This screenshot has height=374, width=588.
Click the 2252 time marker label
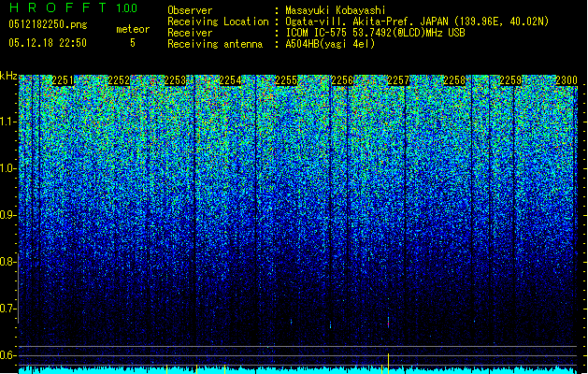119,80
